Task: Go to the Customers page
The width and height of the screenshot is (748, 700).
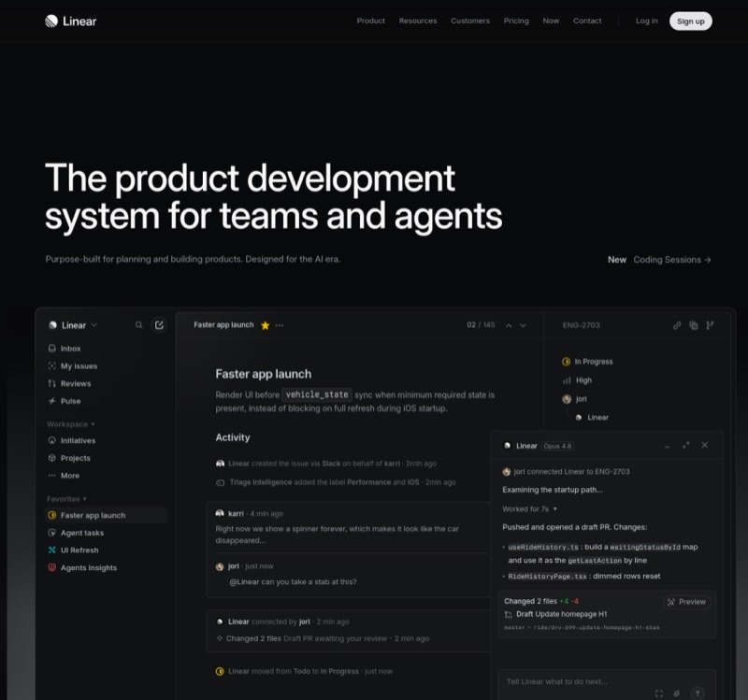Action: point(470,21)
